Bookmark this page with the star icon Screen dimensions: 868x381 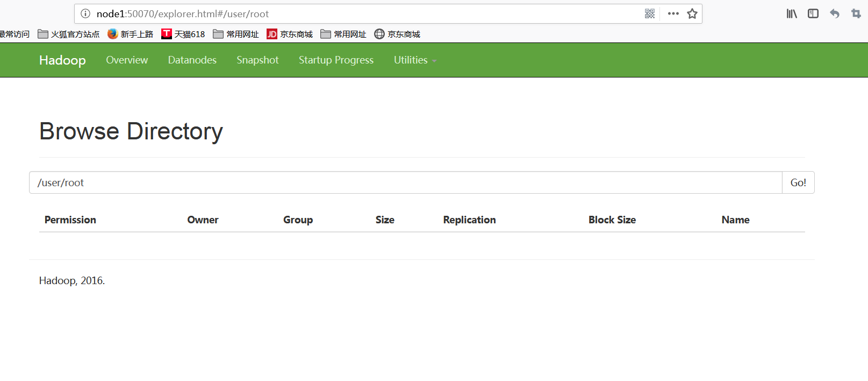pos(692,13)
